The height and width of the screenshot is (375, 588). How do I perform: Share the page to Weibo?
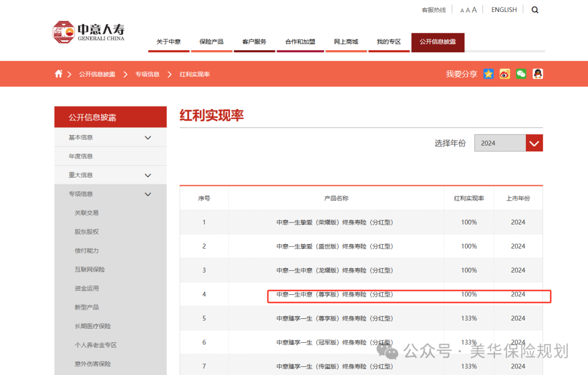click(505, 74)
